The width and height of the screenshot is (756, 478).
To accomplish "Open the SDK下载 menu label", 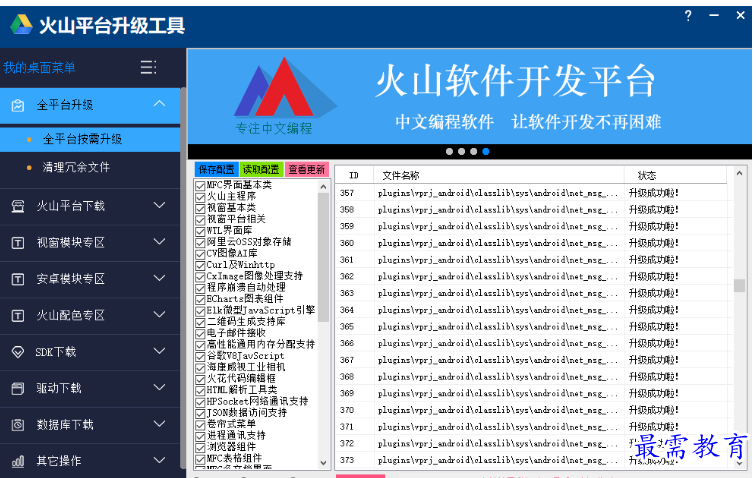I will (x=55, y=352).
